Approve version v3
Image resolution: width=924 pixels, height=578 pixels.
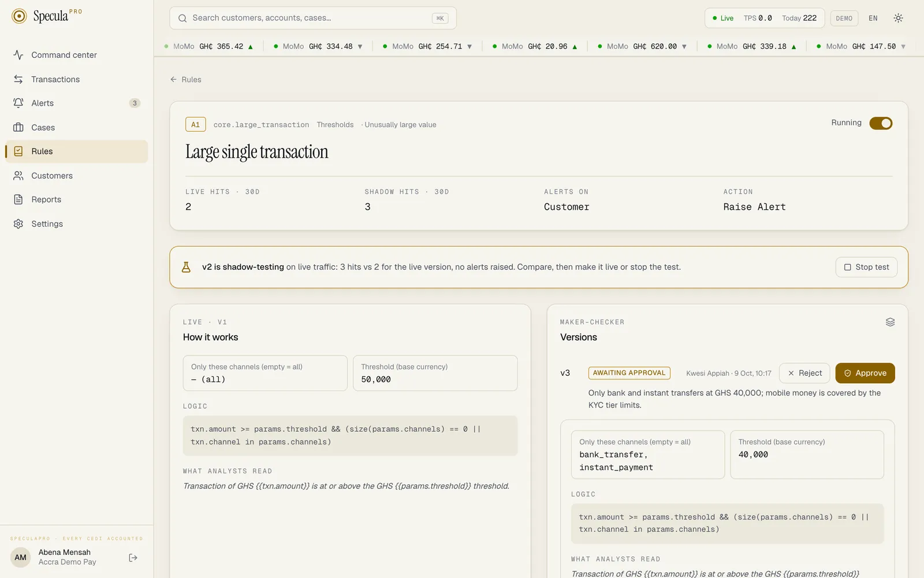[865, 373]
